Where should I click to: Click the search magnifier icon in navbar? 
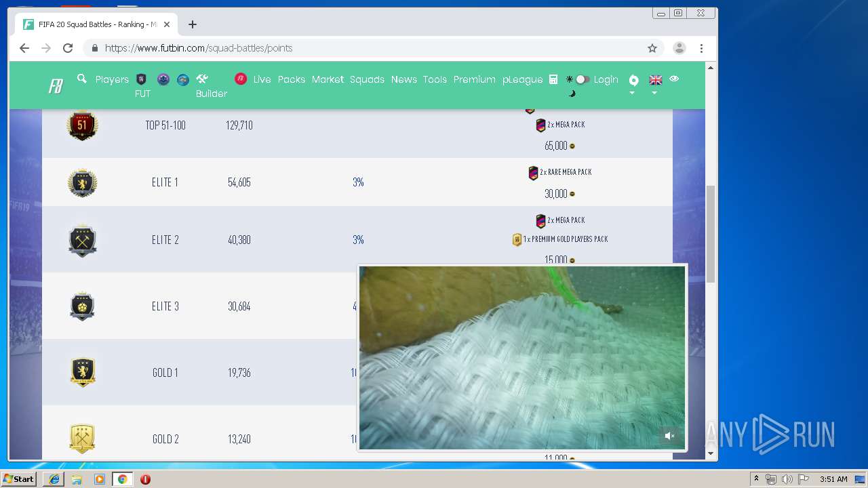tap(82, 79)
